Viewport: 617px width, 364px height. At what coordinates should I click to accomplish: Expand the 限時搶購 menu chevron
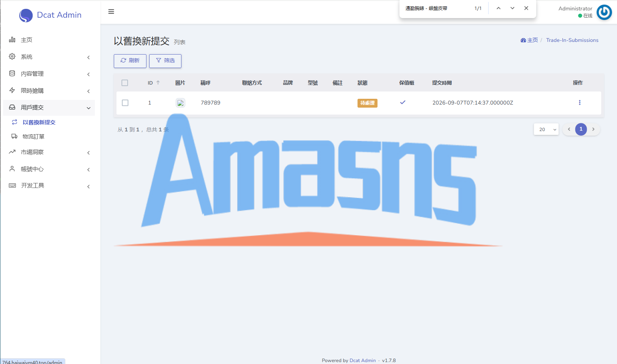(x=88, y=91)
